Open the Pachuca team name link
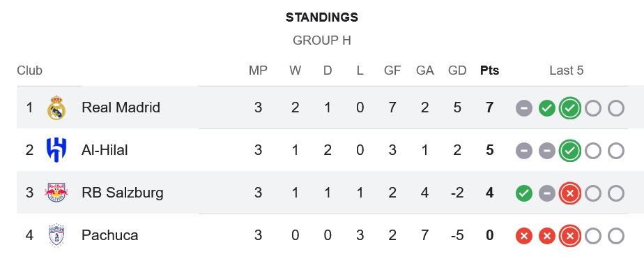The image size is (644, 268). click(x=109, y=235)
